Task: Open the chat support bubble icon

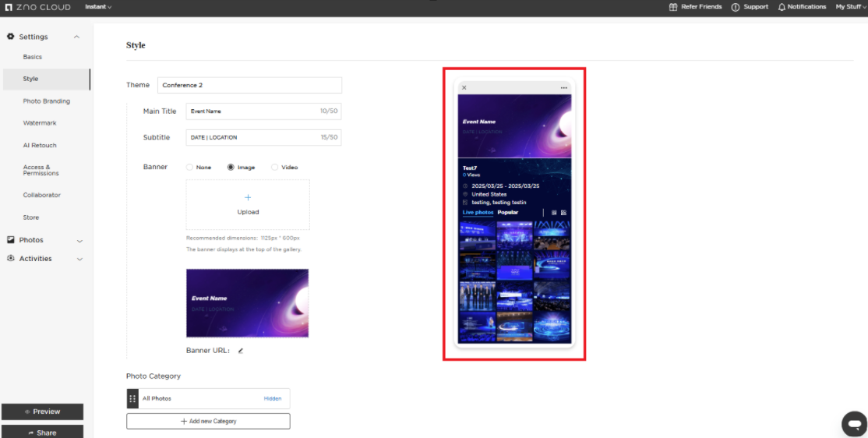Action: click(x=854, y=423)
